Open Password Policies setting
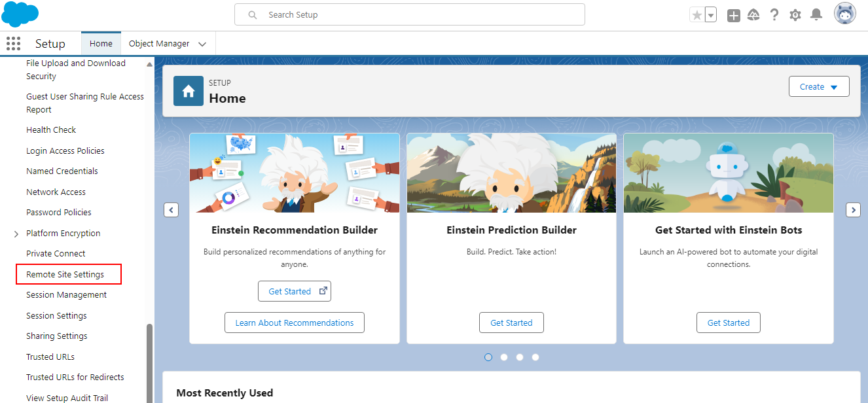 click(x=59, y=213)
